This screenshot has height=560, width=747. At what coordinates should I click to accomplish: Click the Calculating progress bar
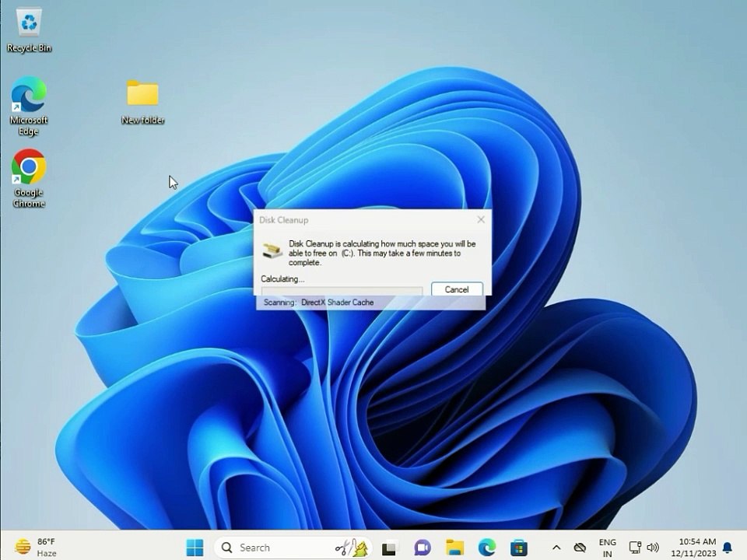pyautogui.click(x=342, y=290)
